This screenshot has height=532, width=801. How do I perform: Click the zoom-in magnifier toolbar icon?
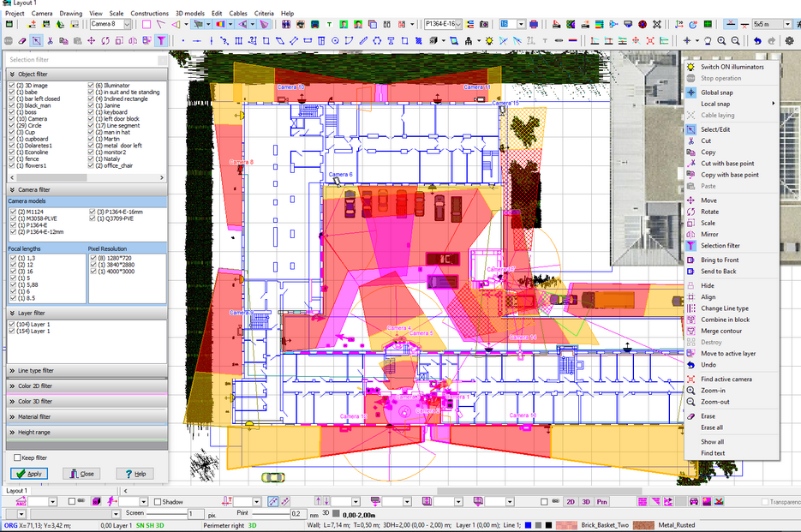coord(722,40)
